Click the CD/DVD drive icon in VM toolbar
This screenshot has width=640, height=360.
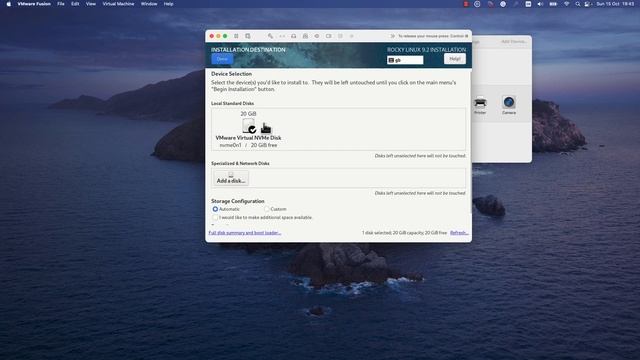(x=317, y=36)
